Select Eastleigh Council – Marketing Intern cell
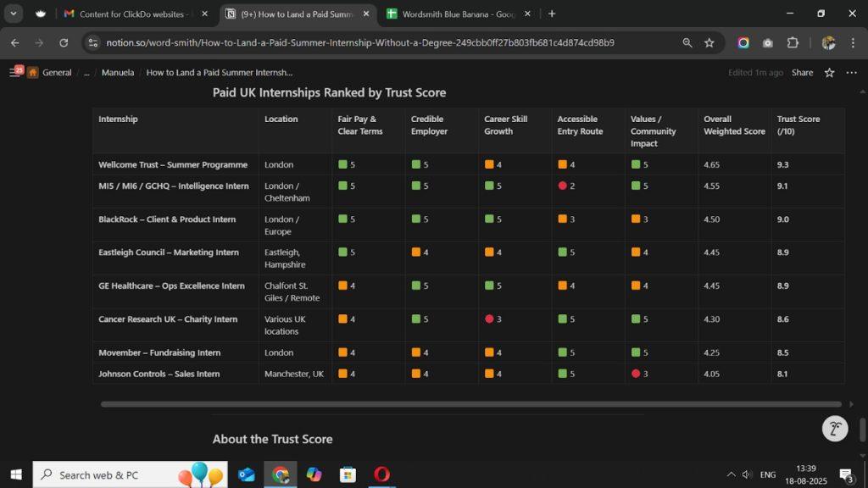Image resolution: width=868 pixels, height=488 pixels. pos(175,258)
